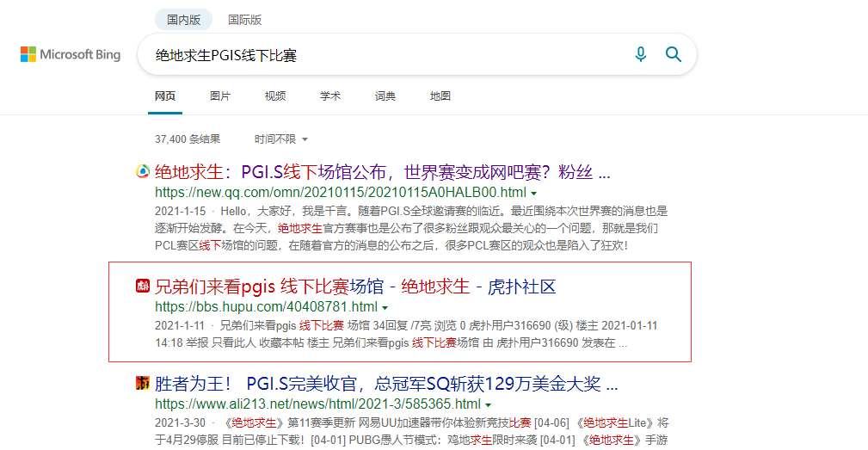
Task: Click the qq.com result favicon
Action: [143, 171]
